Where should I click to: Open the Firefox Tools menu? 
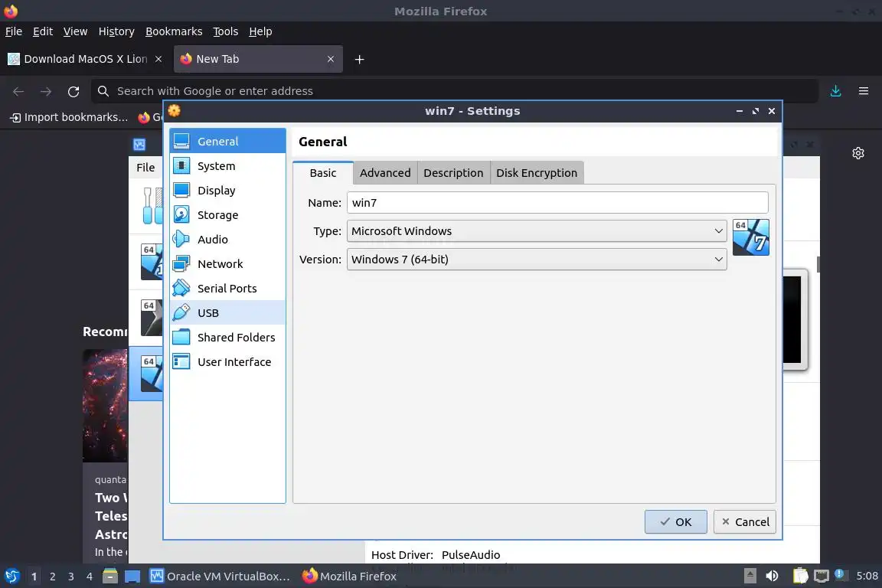pos(226,31)
